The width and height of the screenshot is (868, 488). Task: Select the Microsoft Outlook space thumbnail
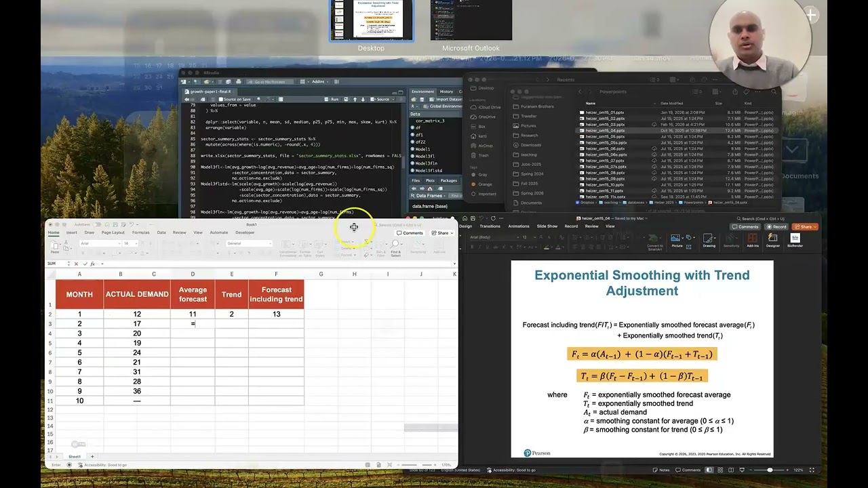(471, 20)
